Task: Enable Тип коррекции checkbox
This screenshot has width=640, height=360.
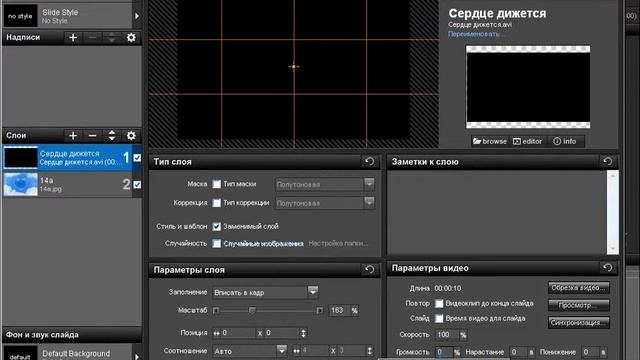Action: (217, 203)
